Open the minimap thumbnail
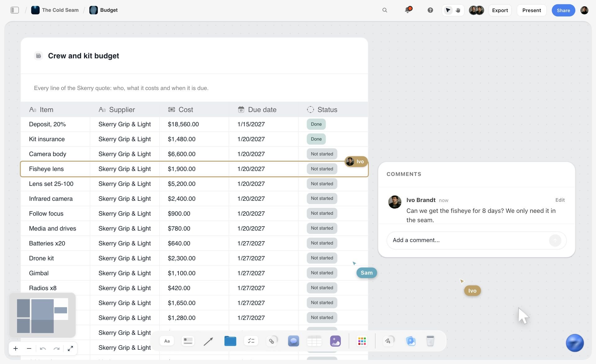The width and height of the screenshot is (596, 364). pyautogui.click(x=42, y=315)
